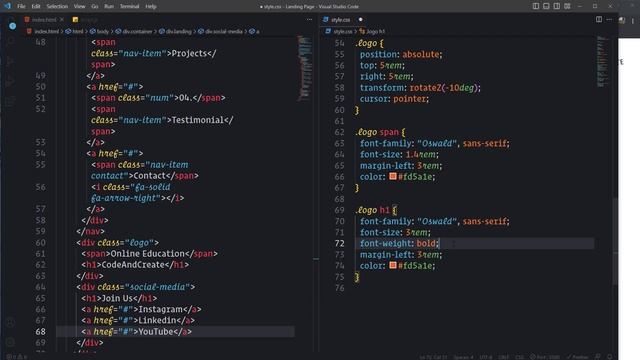Click the style.css vertical scrollbar
This screenshot has height=360, width=640.
tap(615, 241)
